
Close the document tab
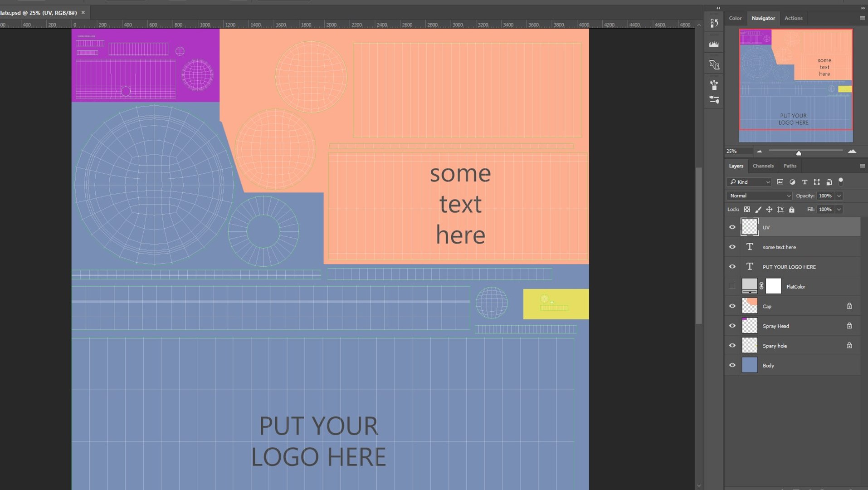[x=83, y=13]
